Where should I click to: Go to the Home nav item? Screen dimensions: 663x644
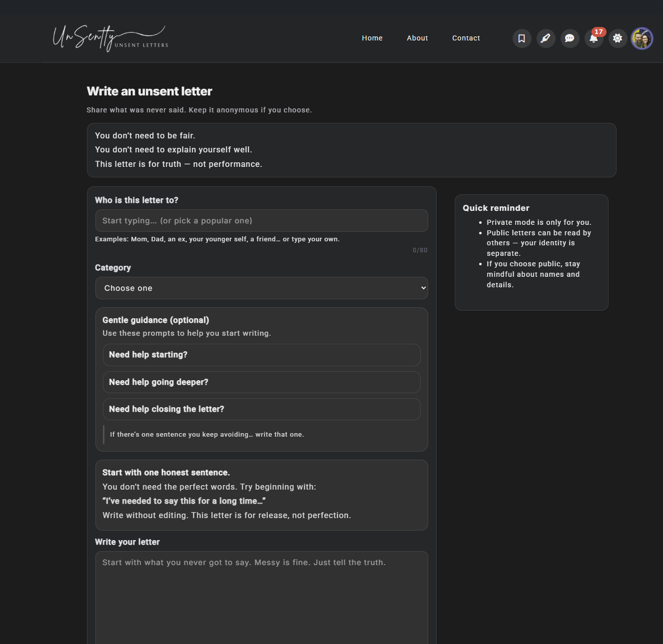(372, 38)
